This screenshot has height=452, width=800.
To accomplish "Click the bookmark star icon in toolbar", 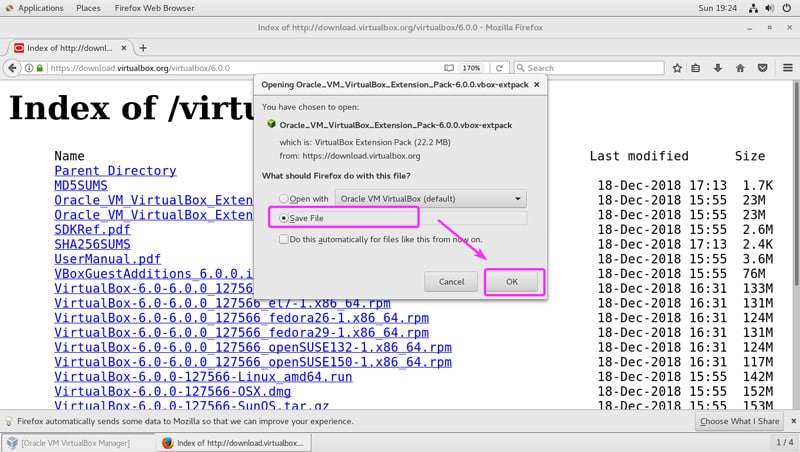I will pos(678,68).
